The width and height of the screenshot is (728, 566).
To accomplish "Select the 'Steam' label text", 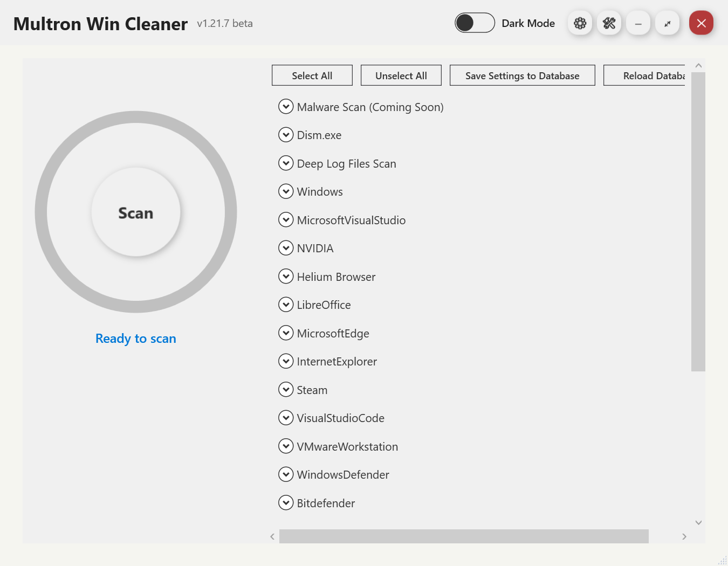I will tap(312, 390).
